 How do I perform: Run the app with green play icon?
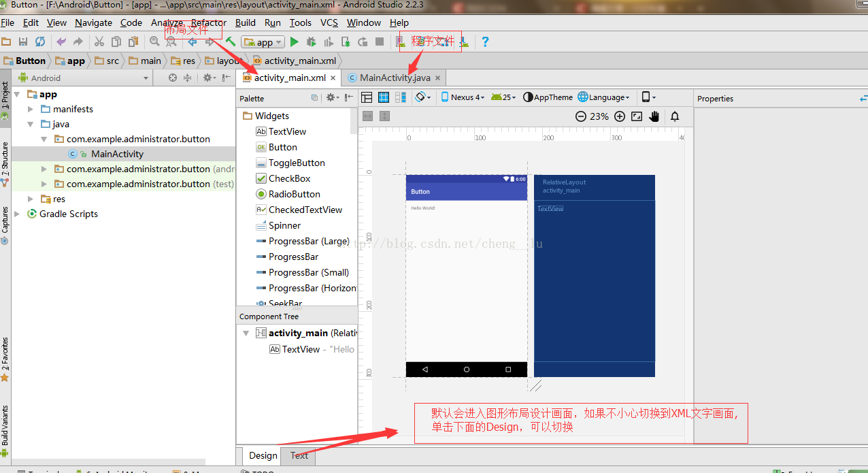(295, 42)
